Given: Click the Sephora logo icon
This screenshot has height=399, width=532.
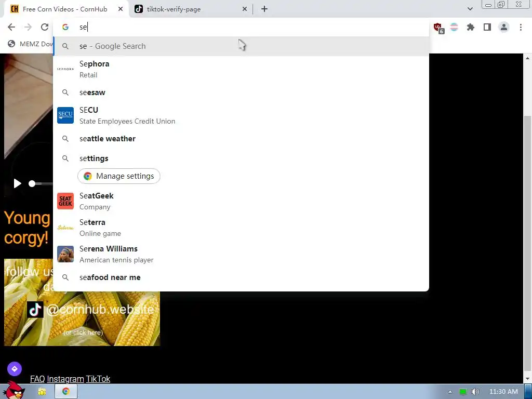Looking at the screenshot, I should [x=65, y=69].
